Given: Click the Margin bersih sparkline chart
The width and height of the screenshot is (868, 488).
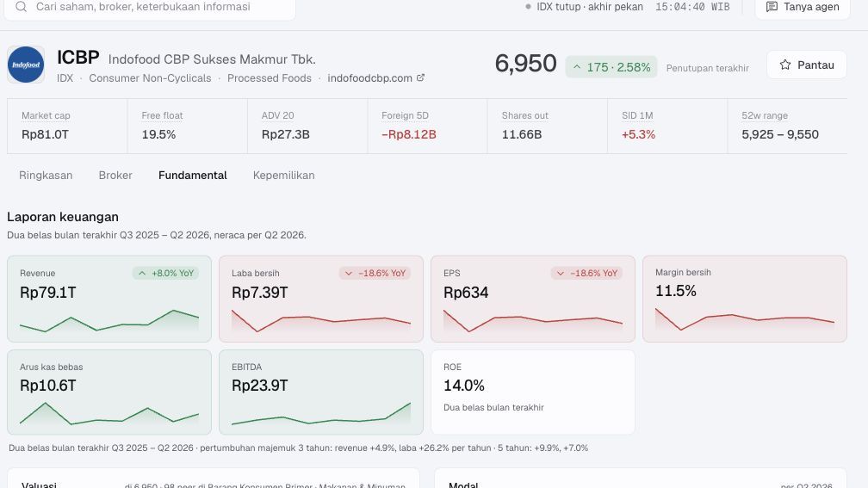Looking at the screenshot, I should click(745, 320).
